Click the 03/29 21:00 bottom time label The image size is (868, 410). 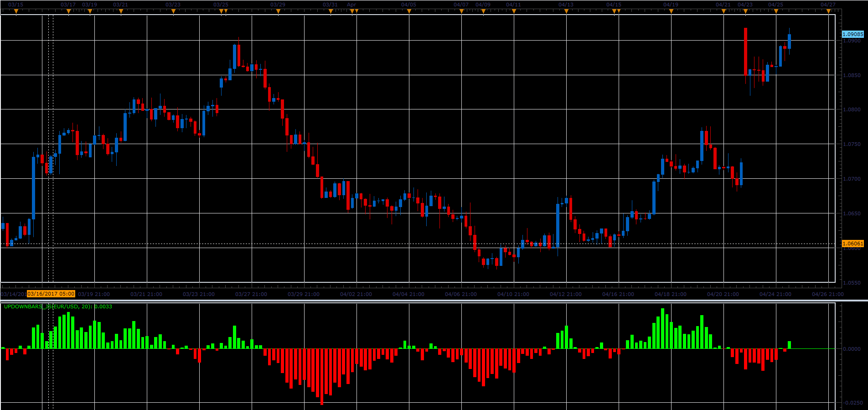coord(304,294)
